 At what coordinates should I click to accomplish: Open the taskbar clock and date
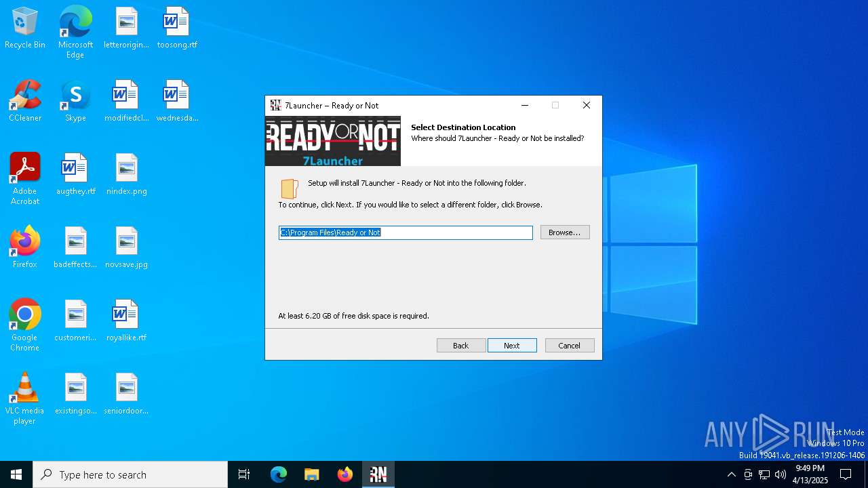click(812, 474)
